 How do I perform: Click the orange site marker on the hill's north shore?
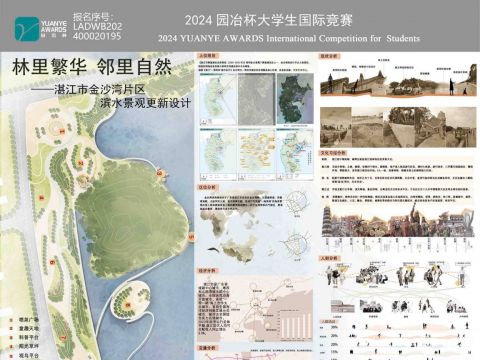click(x=159, y=173)
